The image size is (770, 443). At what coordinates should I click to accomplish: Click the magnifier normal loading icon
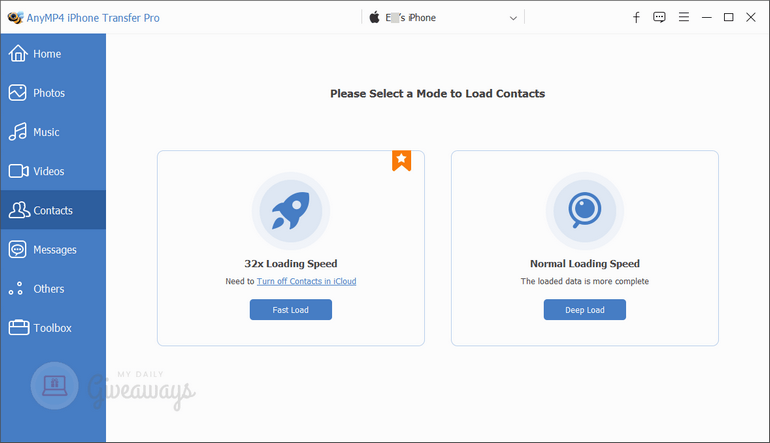(584, 211)
